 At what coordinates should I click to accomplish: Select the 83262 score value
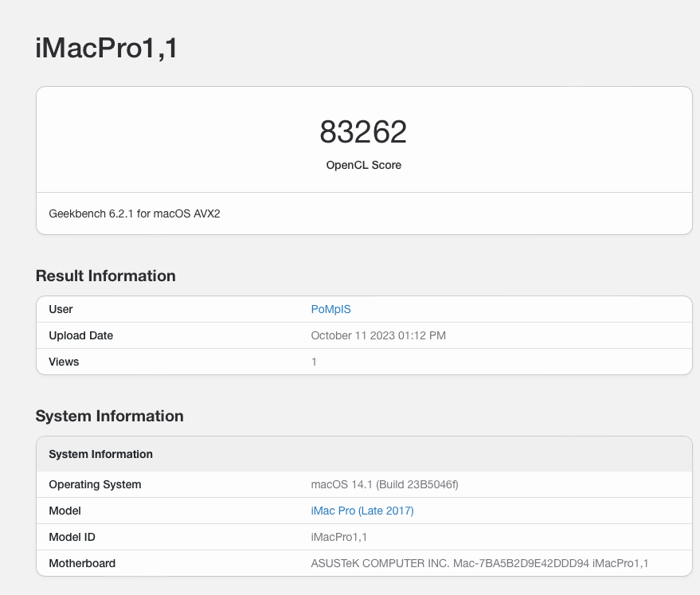[363, 131]
